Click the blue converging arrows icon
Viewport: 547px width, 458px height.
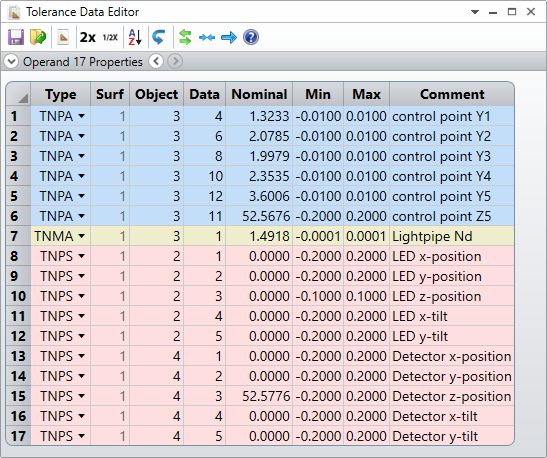[x=207, y=37]
